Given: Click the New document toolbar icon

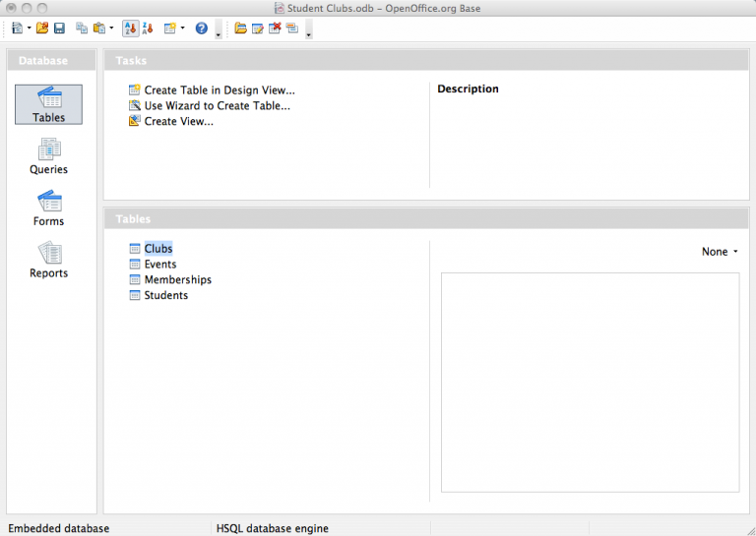Looking at the screenshot, I should (x=17, y=29).
